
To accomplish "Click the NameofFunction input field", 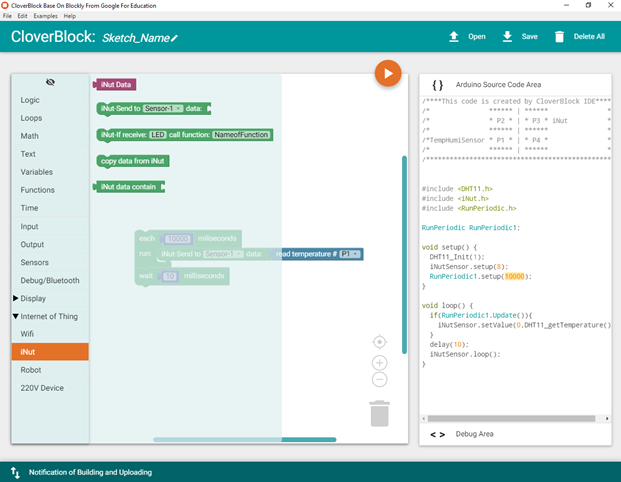I will 242,134.
